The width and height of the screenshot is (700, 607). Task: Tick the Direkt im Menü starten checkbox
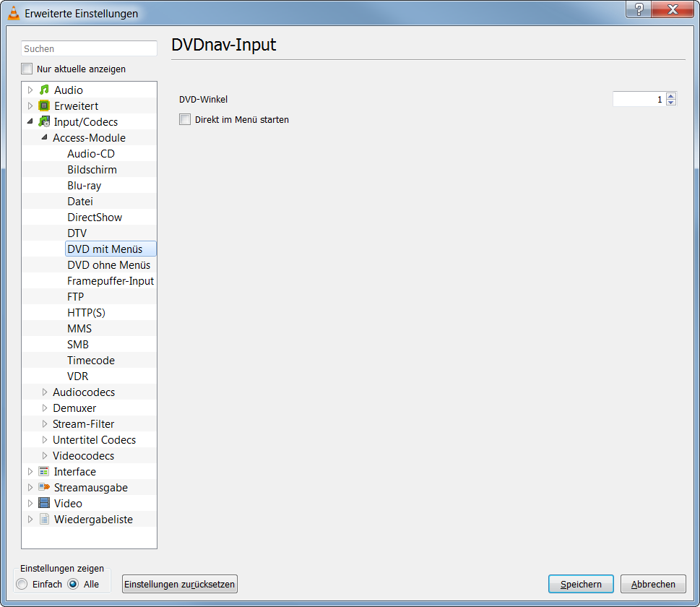(185, 119)
